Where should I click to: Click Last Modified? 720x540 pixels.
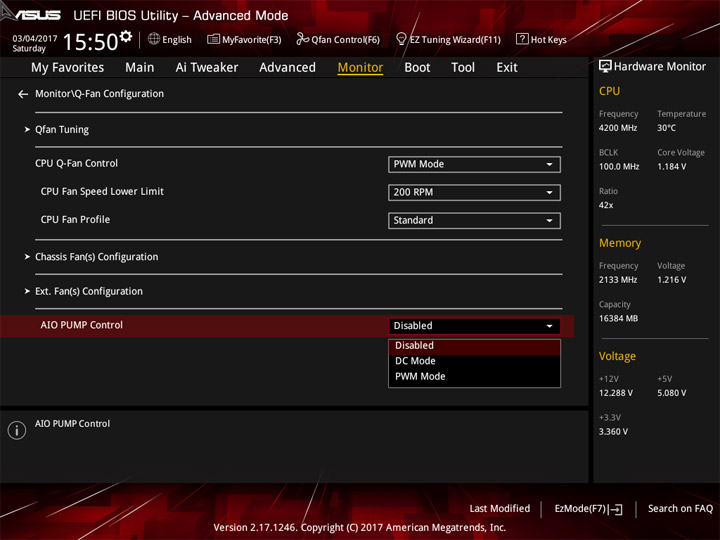click(x=500, y=509)
